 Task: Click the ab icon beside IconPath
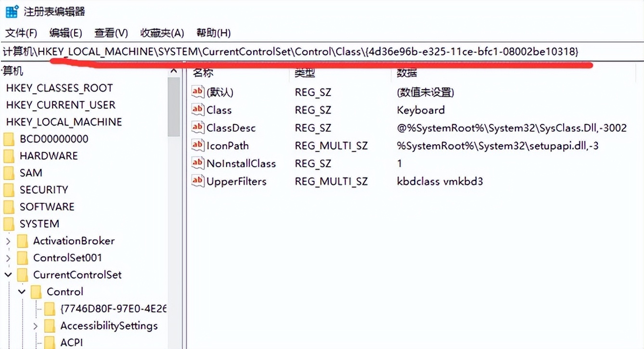tap(197, 145)
